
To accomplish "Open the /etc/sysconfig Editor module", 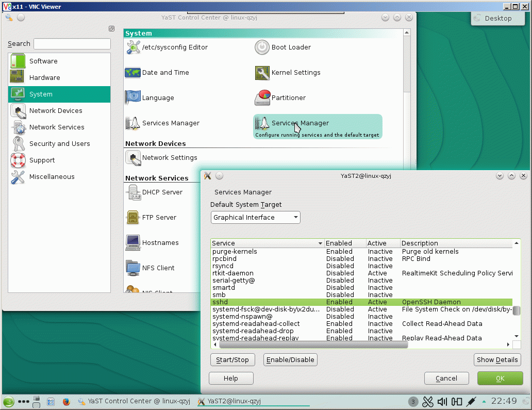I will 167,47.
